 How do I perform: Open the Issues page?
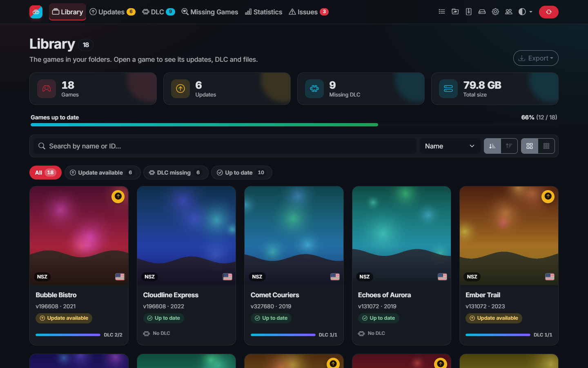click(309, 12)
